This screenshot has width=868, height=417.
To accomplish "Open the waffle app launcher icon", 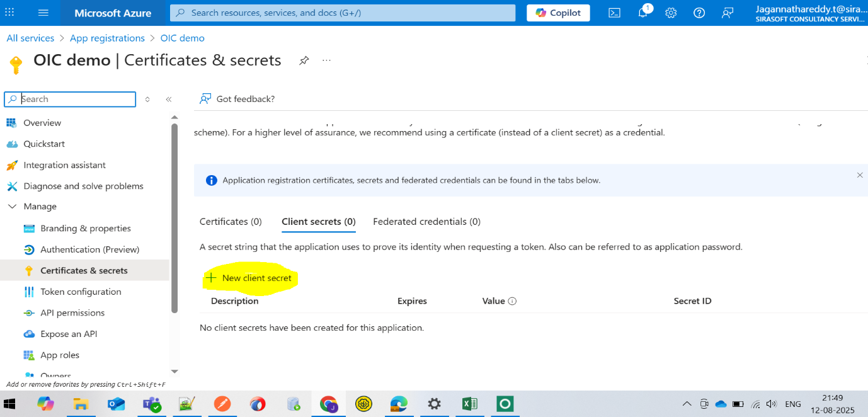I will (9, 13).
